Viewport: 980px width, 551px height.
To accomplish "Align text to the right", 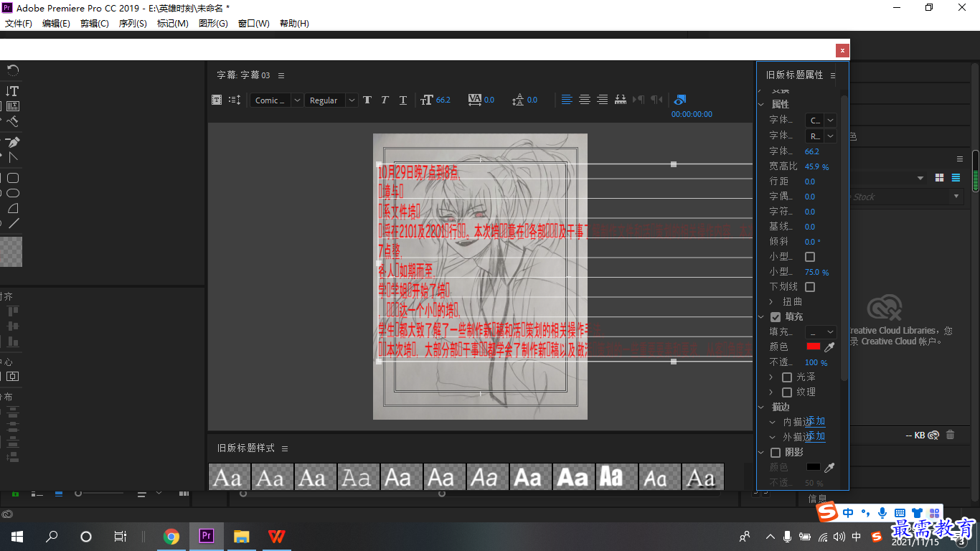I will 603,100.
